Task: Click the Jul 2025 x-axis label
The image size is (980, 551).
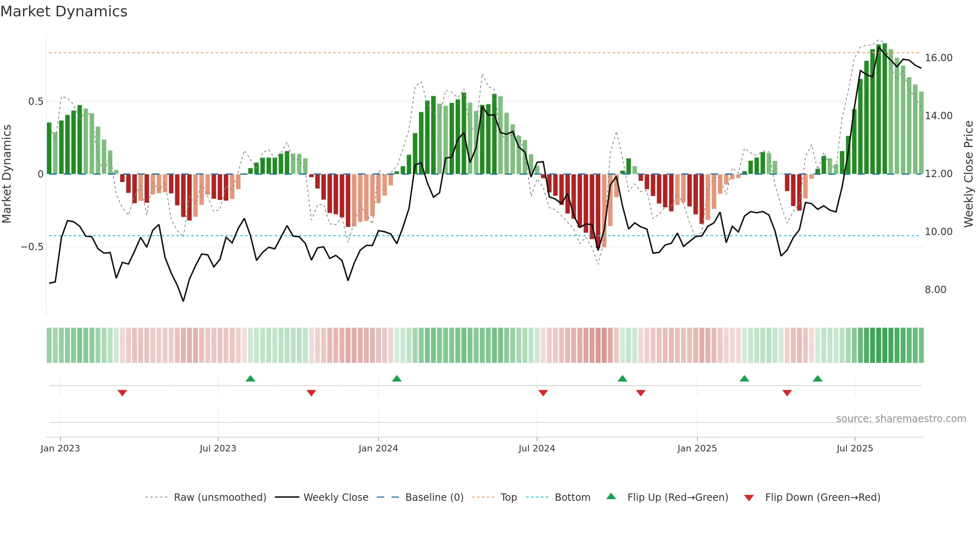Action: [855, 448]
